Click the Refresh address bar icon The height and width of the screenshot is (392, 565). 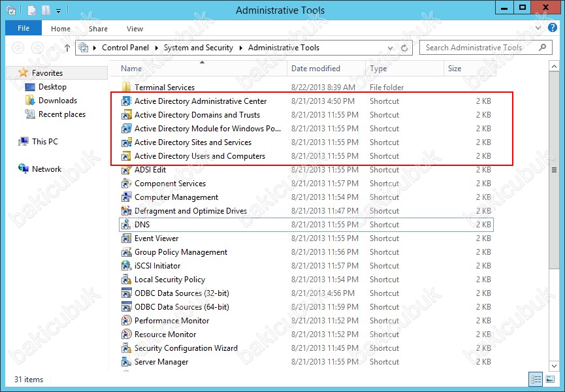(x=404, y=48)
